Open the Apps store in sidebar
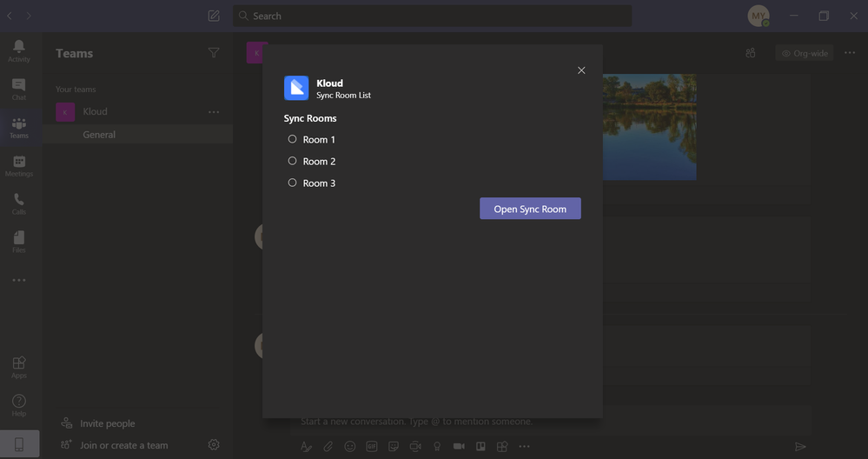 (19, 367)
